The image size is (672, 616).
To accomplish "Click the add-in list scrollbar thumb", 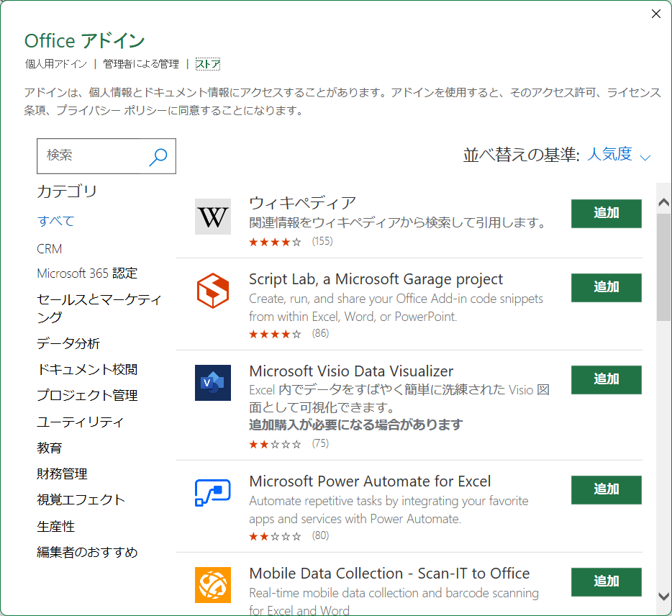I will coord(663,267).
